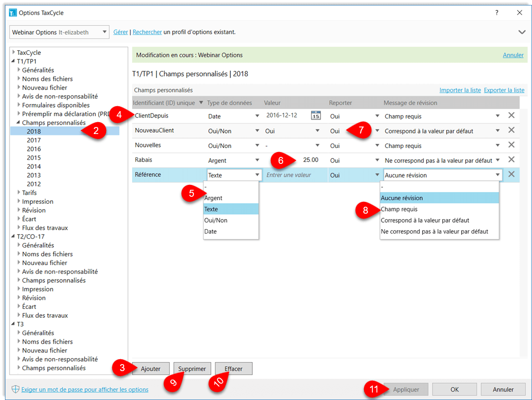Confirm with the OK button
532x400 pixels.
point(455,390)
